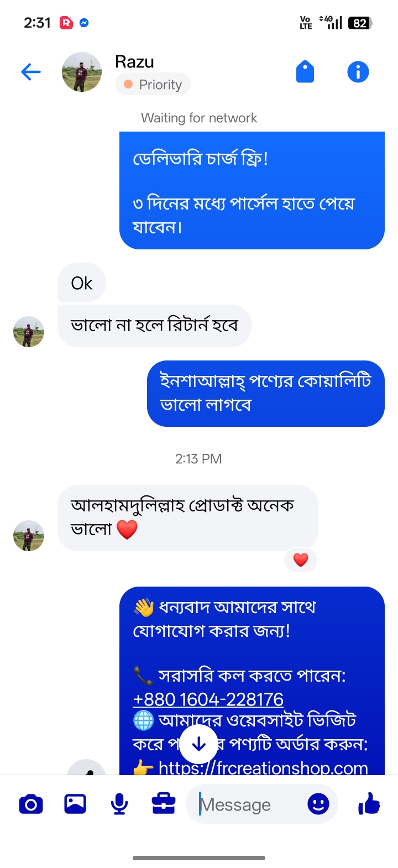Tap the Message text field
398x868 pixels.
[246, 804]
